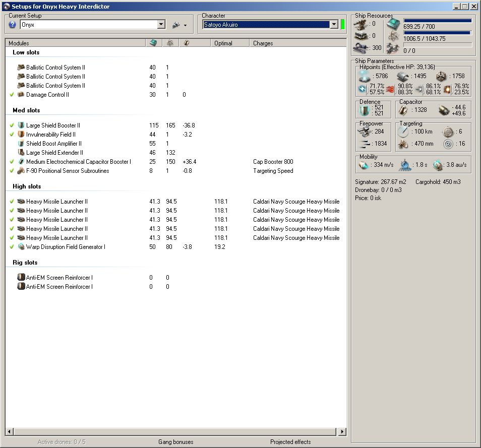This screenshot has height=448, width=481.
Task: Click the scan resolution icon showing 470 mm
Action: (403, 144)
